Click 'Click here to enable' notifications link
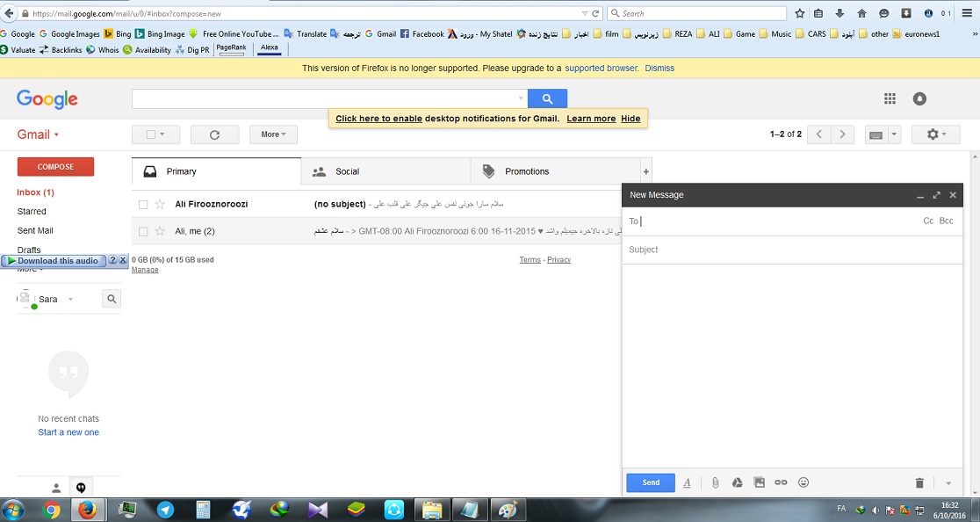Screen dimensions: 980x522 (x=378, y=119)
